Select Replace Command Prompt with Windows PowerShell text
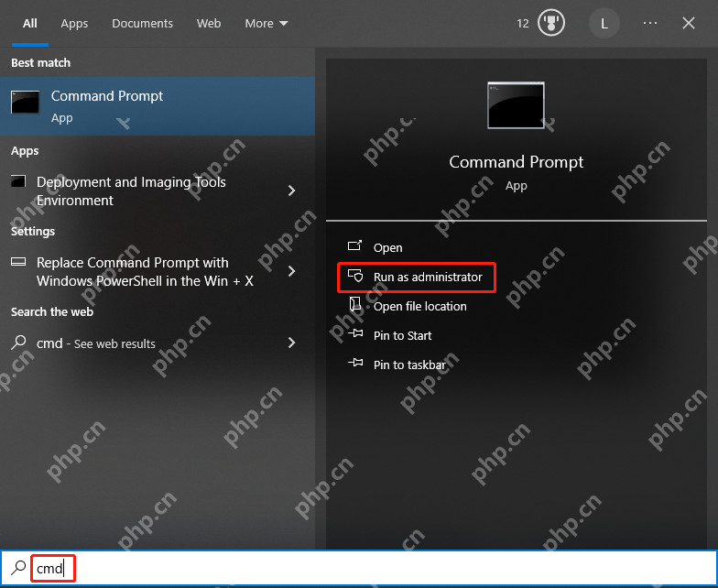The height and width of the screenshot is (588, 718). click(145, 271)
